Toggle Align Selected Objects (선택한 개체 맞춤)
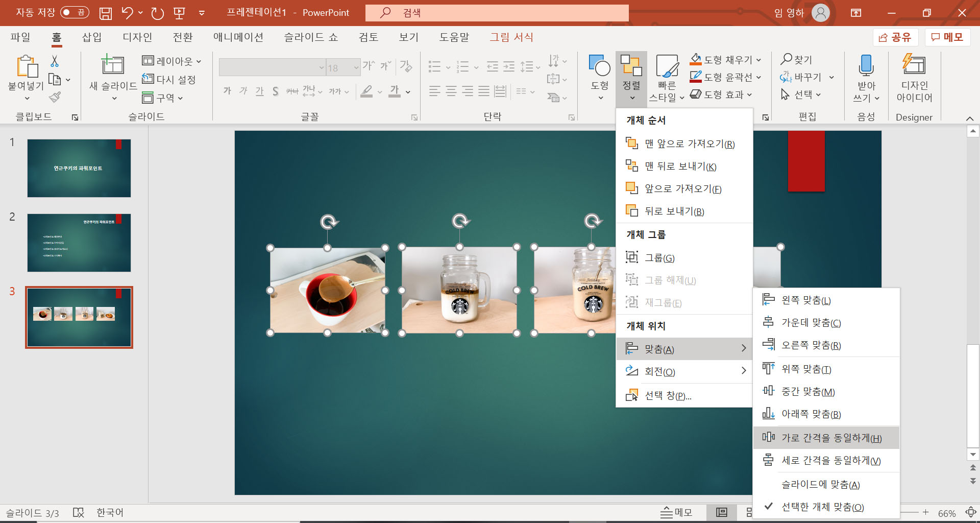 tap(826, 507)
